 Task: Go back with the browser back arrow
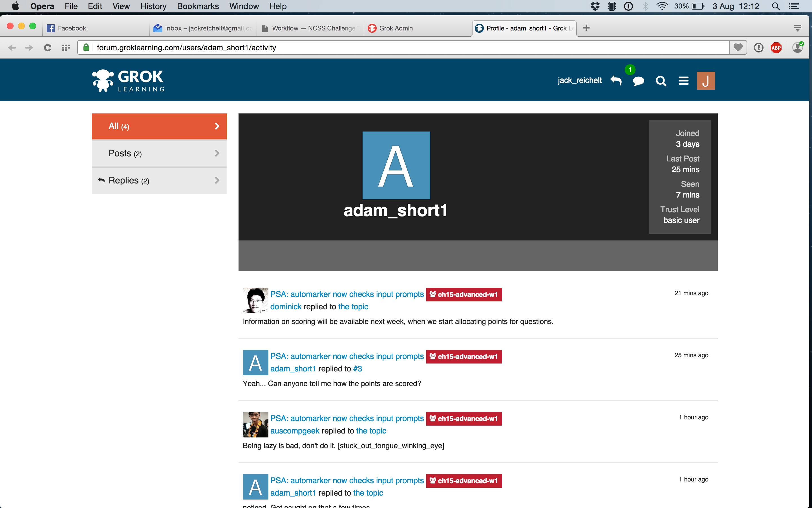[12, 48]
